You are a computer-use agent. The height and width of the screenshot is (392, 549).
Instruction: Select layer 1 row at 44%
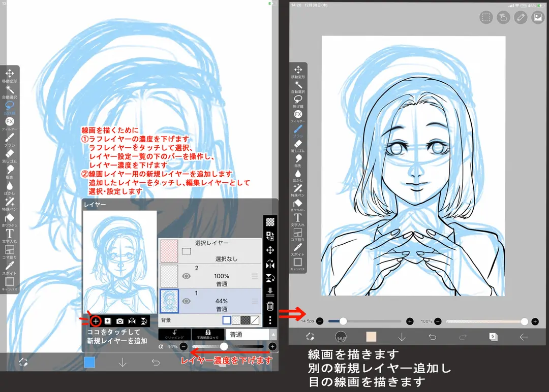[x=210, y=301]
